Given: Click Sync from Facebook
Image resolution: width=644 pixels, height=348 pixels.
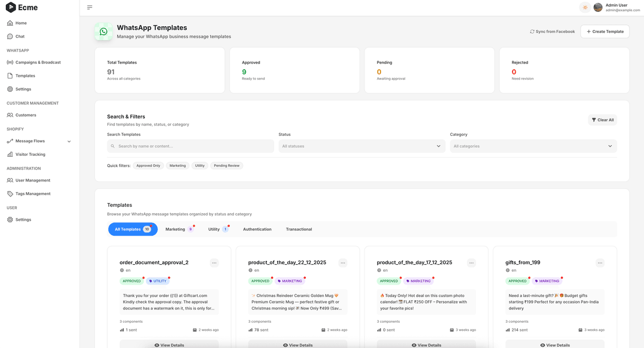Looking at the screenshot, I should 552,31.
